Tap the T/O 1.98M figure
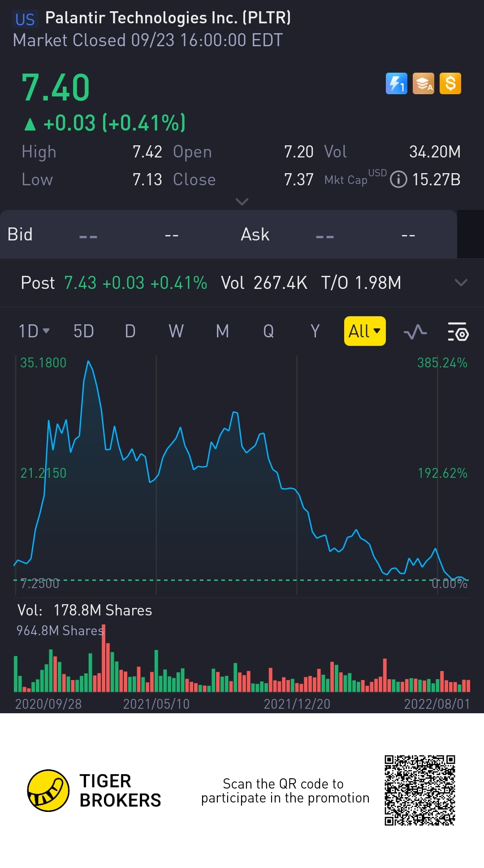The image size is (484, 868). pyautogui.click(x=361, y=283)
